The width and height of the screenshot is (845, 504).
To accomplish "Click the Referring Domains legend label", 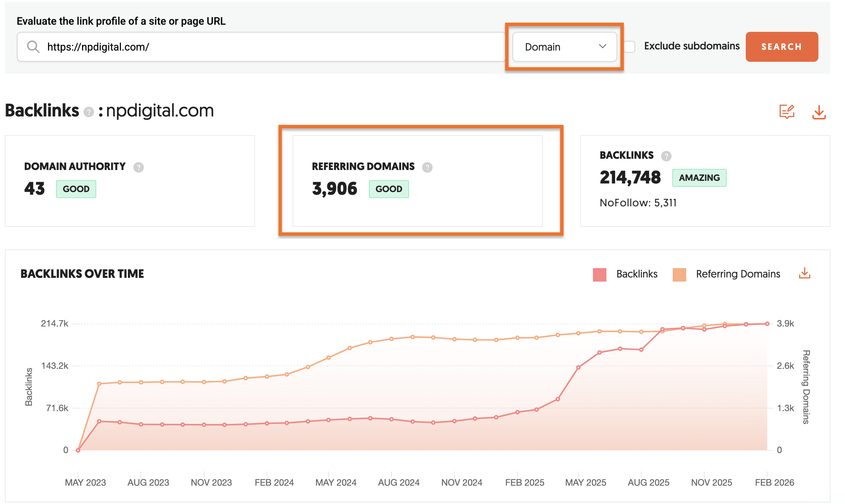I will [738, 274].
